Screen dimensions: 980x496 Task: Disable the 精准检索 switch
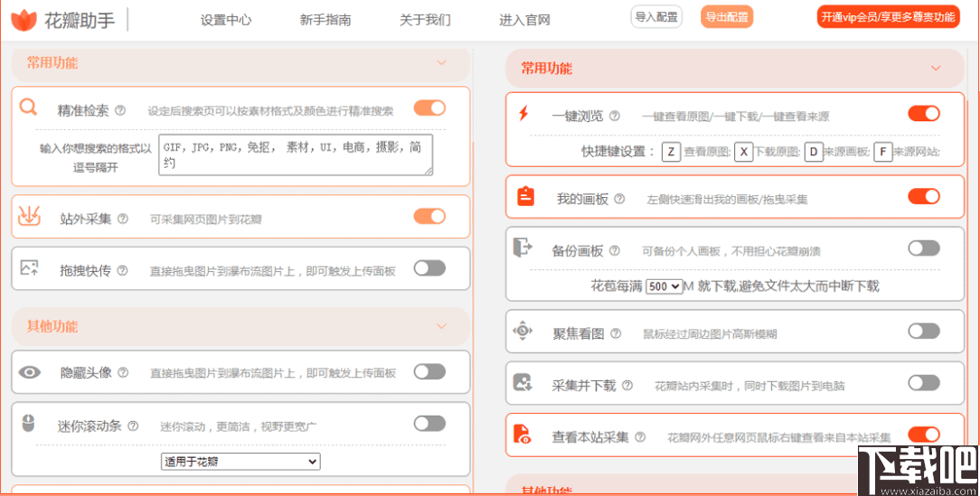(429, 108)
